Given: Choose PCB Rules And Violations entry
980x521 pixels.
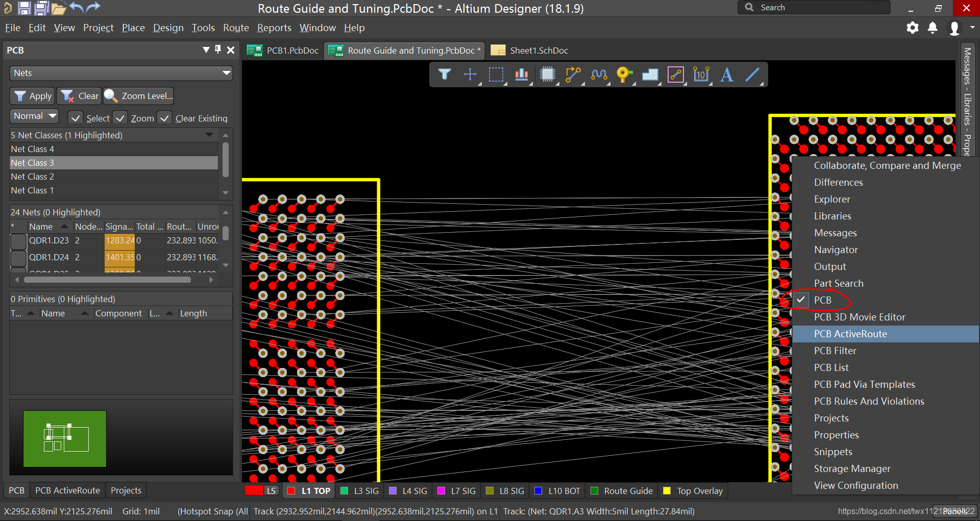Looking at the screenshot, I should 869,401.
